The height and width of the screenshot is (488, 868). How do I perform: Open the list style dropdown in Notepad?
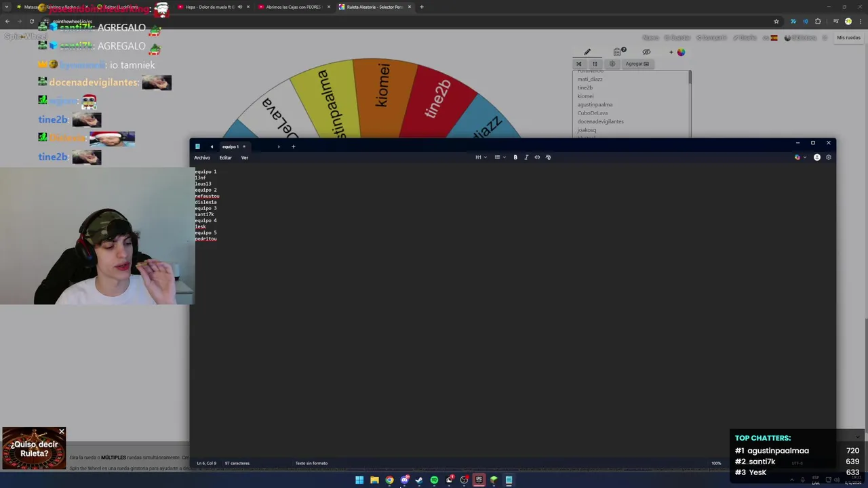click(499, 157)
